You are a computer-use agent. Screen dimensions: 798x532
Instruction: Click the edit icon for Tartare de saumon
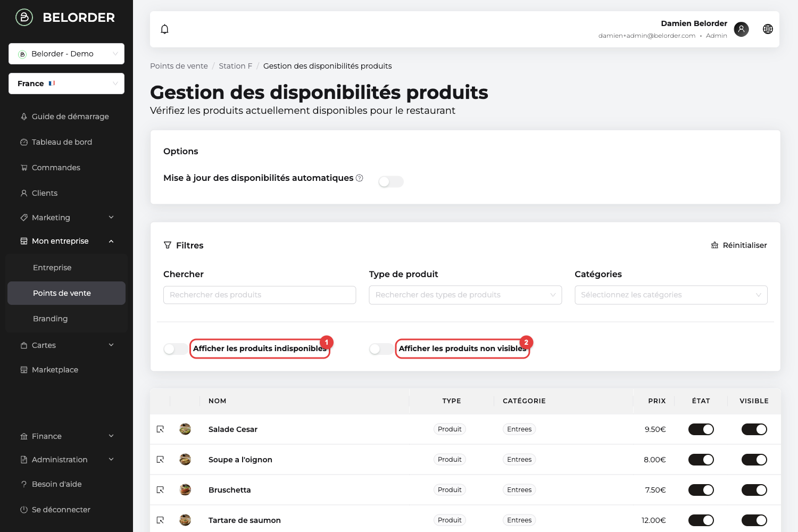[x=160, y=520]
